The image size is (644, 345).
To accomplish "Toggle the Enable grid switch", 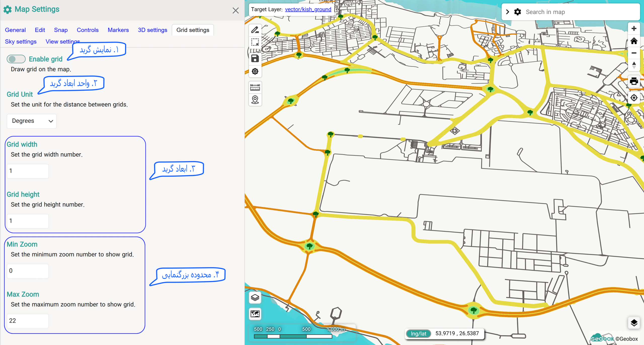I will coord(16,59).
